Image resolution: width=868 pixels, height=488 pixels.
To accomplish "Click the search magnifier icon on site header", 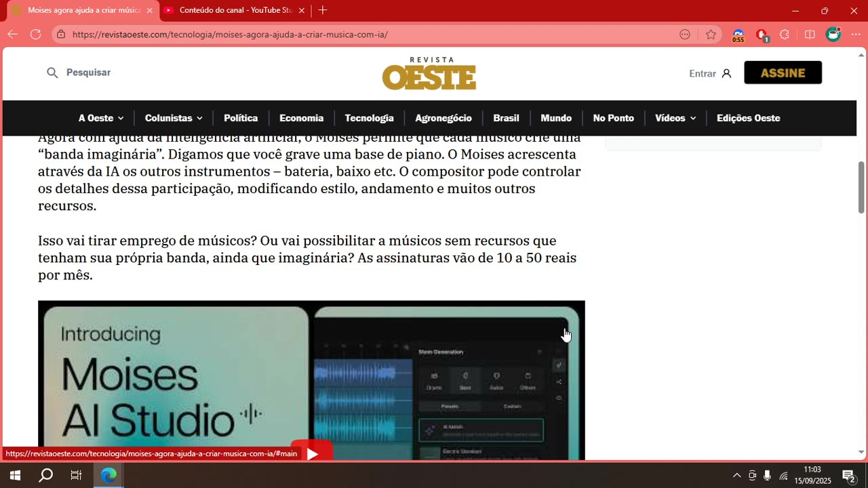I will (x=52, y=73).
